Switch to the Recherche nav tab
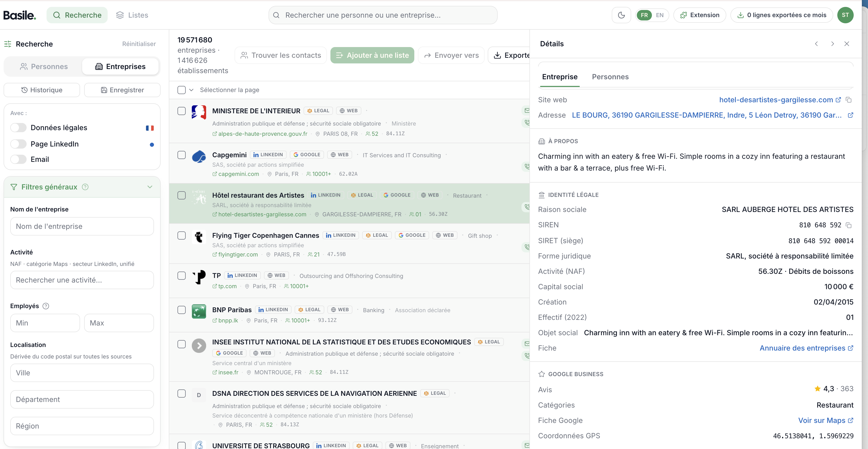 [x=77, y=15]
